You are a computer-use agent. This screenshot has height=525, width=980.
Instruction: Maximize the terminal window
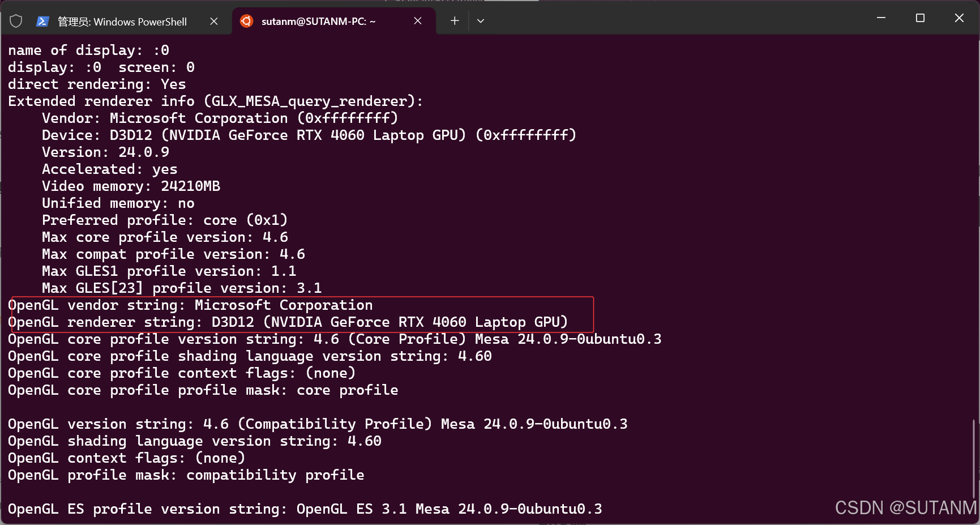[x=920, y=18]
